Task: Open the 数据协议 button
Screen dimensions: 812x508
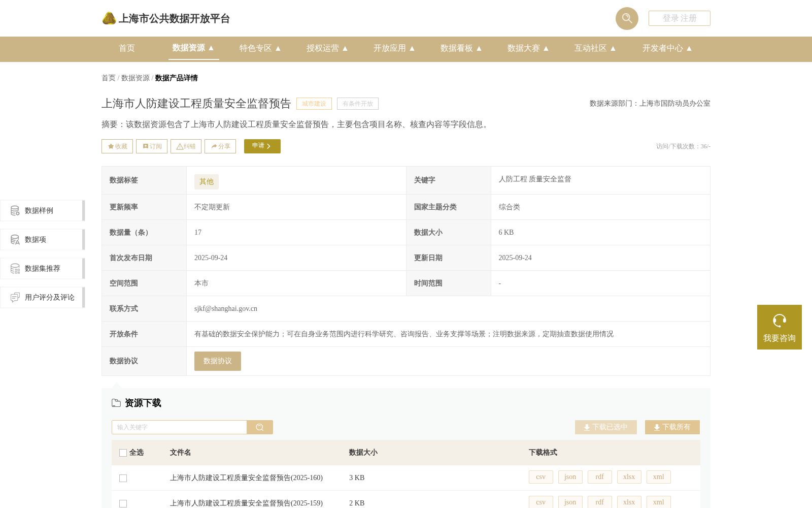Action: pos(218,361)
